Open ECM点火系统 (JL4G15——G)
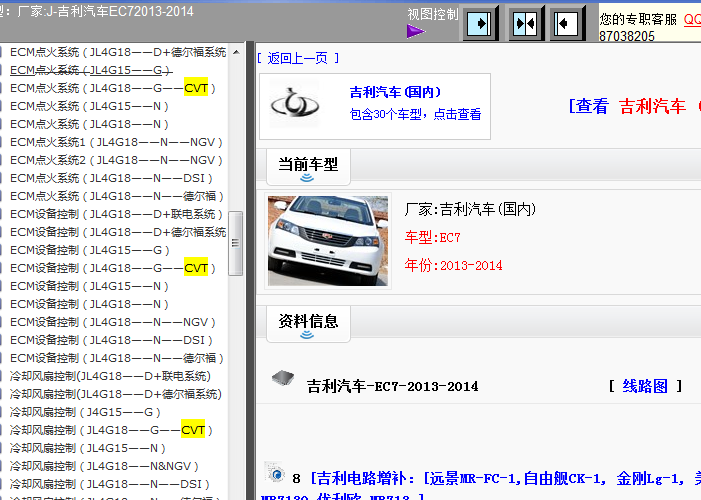Screen dimensions: 701x500 point(91,70)
